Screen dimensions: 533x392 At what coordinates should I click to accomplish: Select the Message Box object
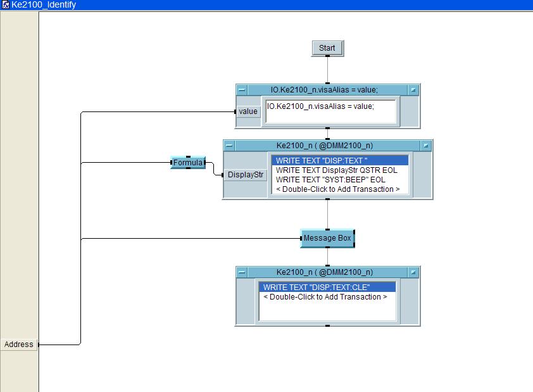pyautogui.click(x=327, y=239)
